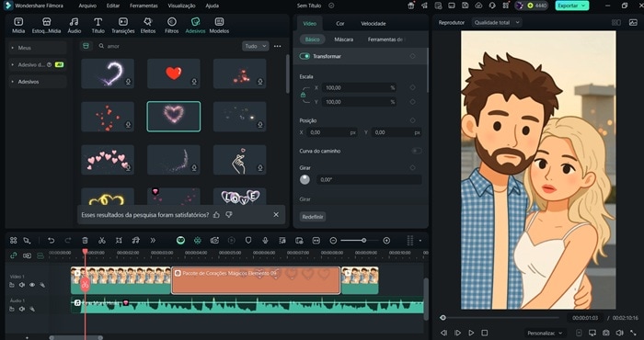Click the Exportar button
This screenshot has height=340, width=644.
tap(571, 6)
